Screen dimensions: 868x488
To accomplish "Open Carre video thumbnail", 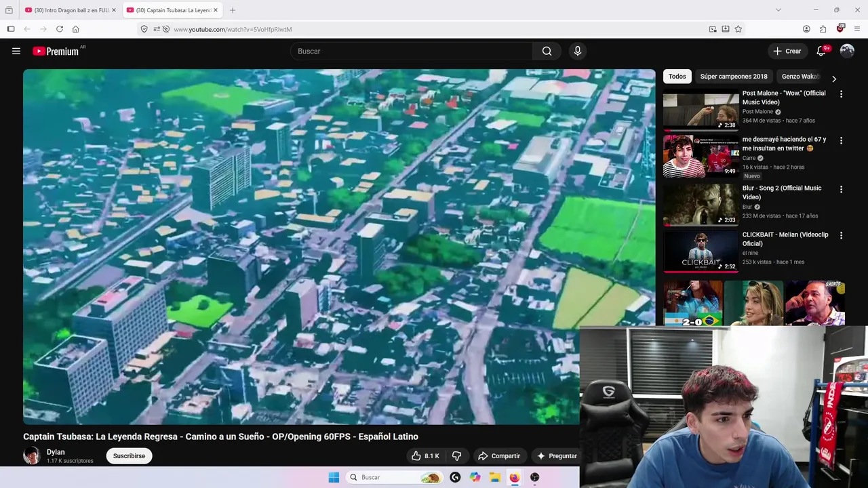I will tap(701, 155).
